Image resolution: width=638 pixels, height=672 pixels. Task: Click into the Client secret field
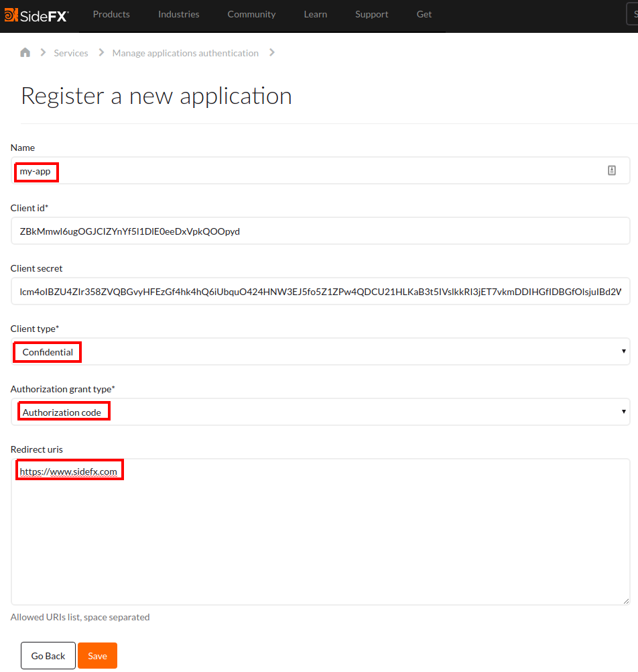tap(320, 292)
